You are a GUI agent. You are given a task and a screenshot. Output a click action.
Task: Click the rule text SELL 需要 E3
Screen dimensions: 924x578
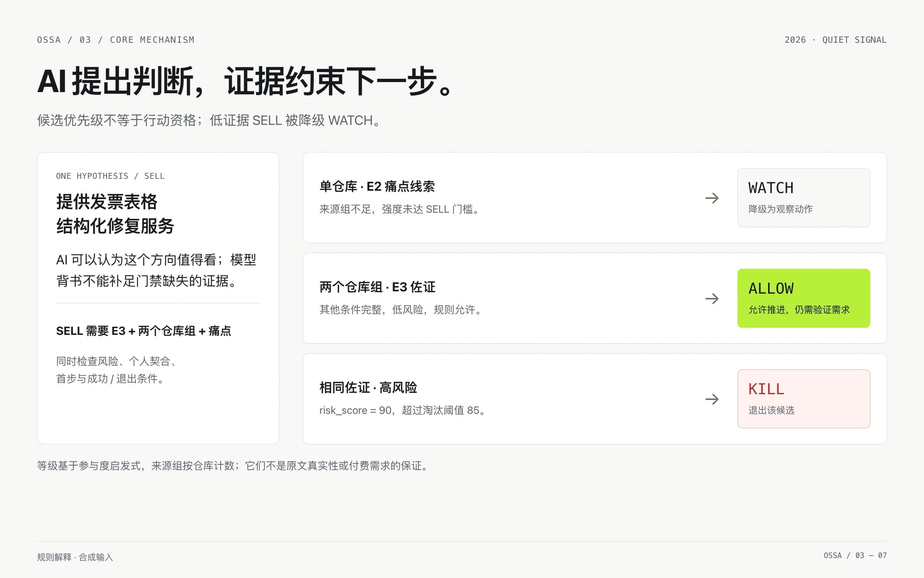click(143, 331)
